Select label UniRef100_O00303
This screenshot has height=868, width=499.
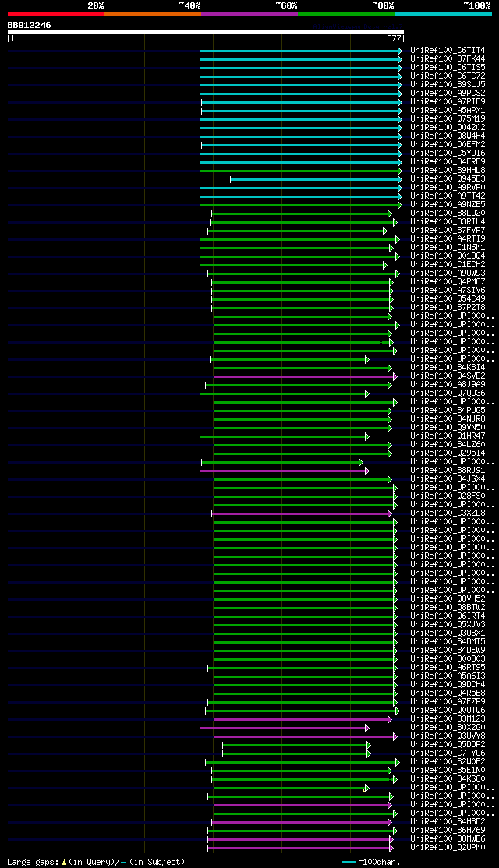click(448, 658)
